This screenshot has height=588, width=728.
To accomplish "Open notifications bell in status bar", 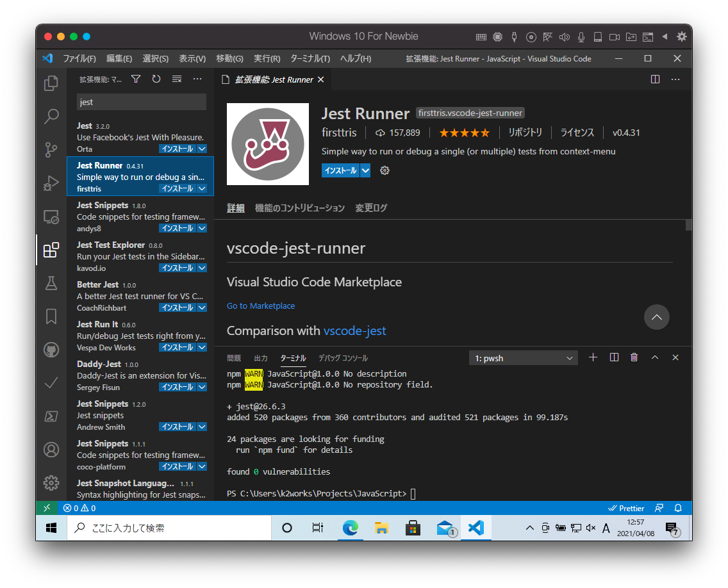I will (x=678, y=508).
